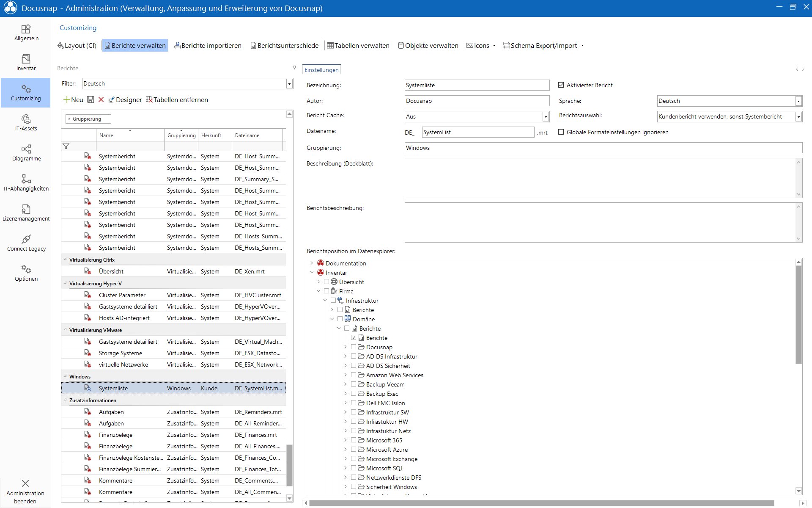
Task: Open the Bericht Cache dropdown
Action: [546, 116]
